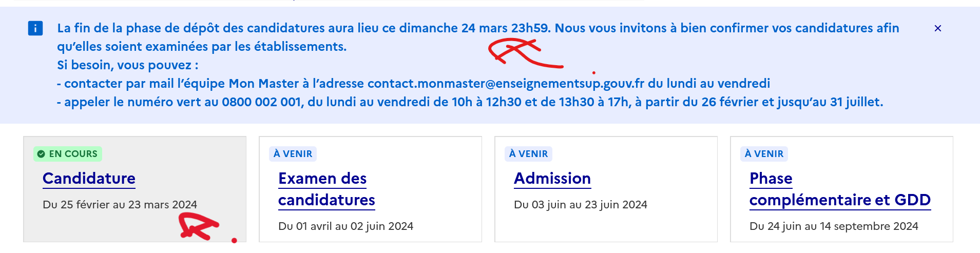
Task: Click À VENIR badge above Phase complémentaire
Action: click(x=764, y=154)
